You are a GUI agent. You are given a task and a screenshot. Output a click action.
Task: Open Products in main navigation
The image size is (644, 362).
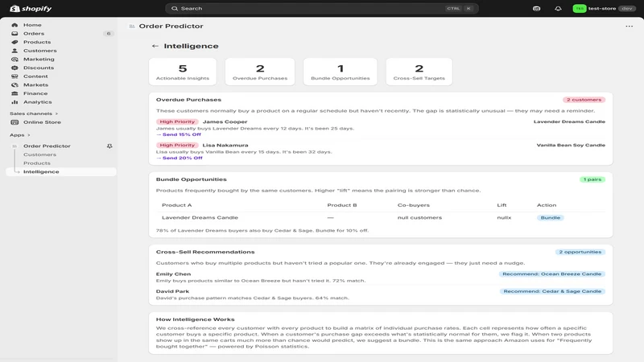(x=37, y=42)
